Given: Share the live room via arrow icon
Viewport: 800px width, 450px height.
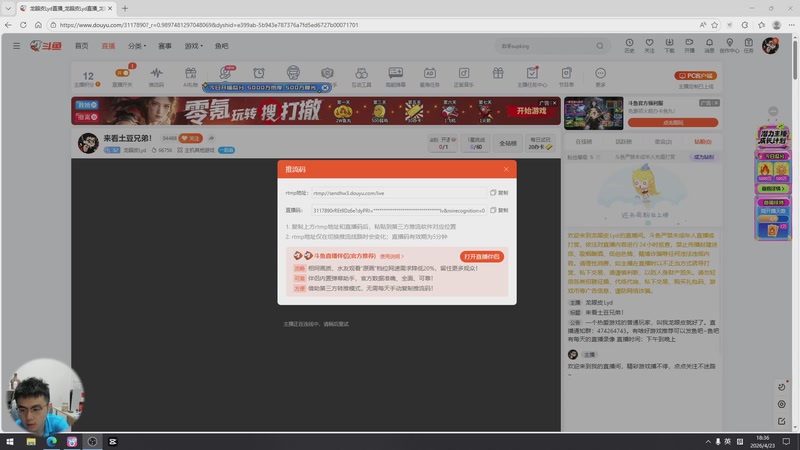Looking at the screenshot, I should click(211, 138).
